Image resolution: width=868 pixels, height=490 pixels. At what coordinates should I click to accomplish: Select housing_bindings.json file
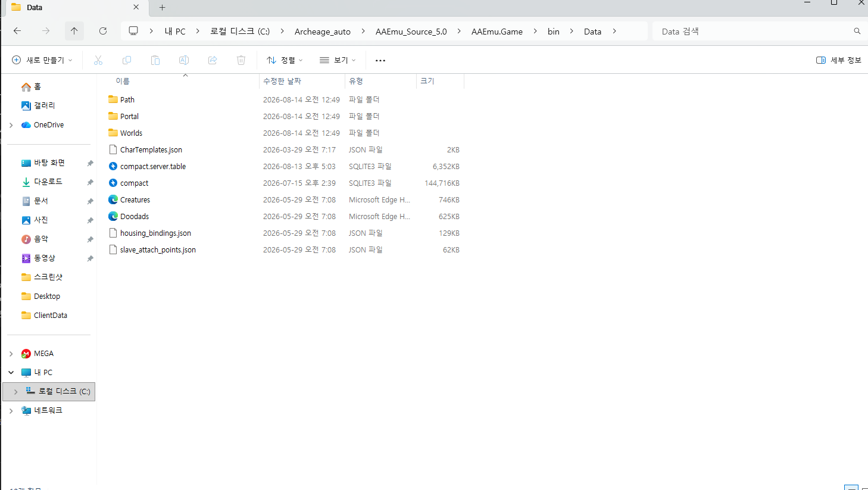click(155, 233)
